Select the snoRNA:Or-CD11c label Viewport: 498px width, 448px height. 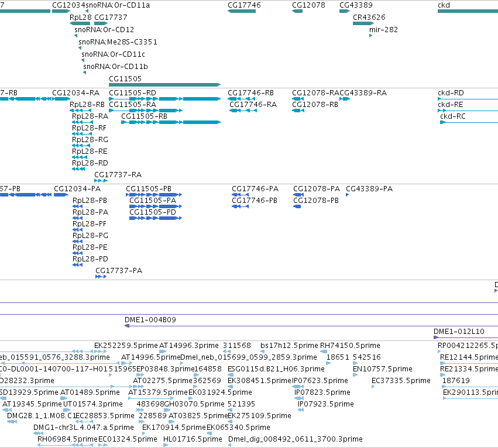coord(113,54)
